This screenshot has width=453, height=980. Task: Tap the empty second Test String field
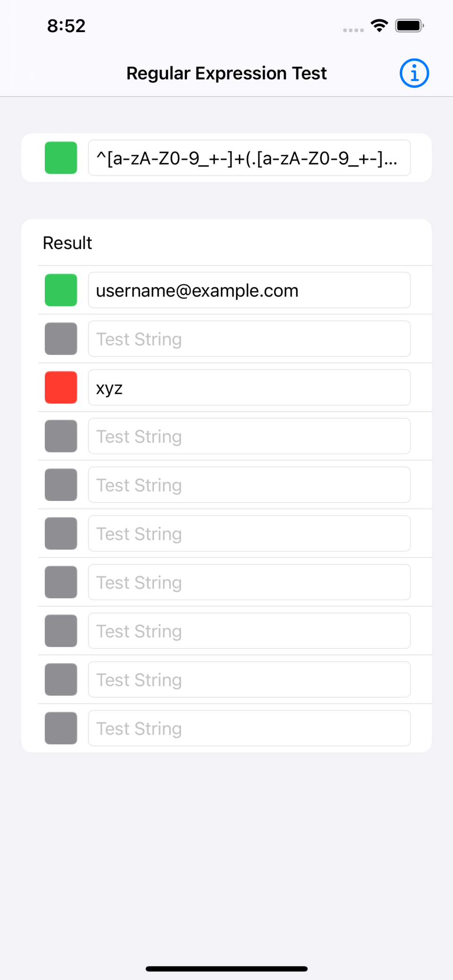click(249, 339)
